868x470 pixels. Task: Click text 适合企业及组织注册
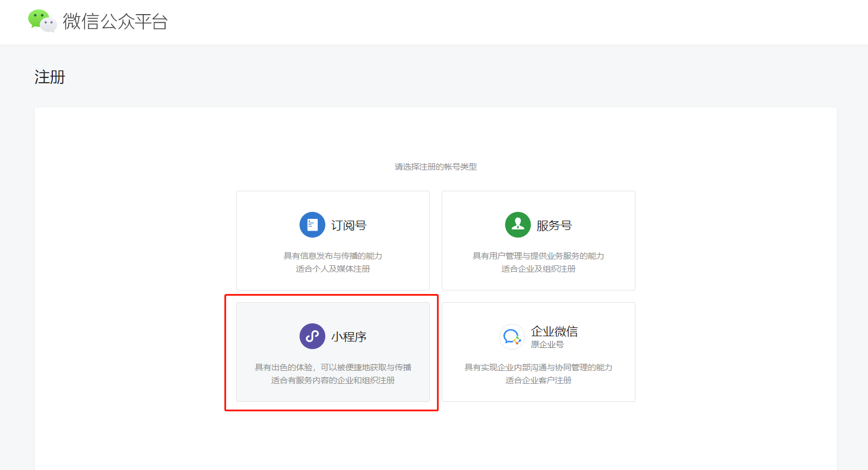click(539, 269)
